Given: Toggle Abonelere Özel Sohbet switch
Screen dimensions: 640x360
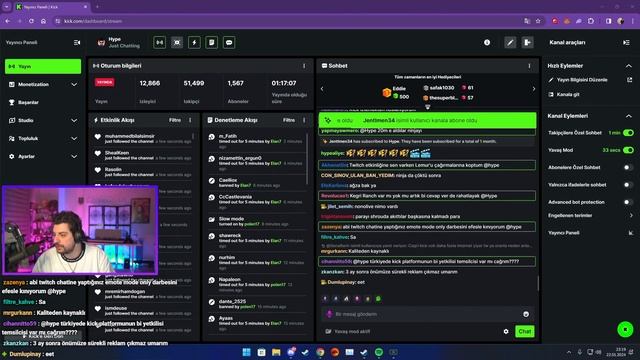Looking at the screenshot, I should (x=628, y=167).
